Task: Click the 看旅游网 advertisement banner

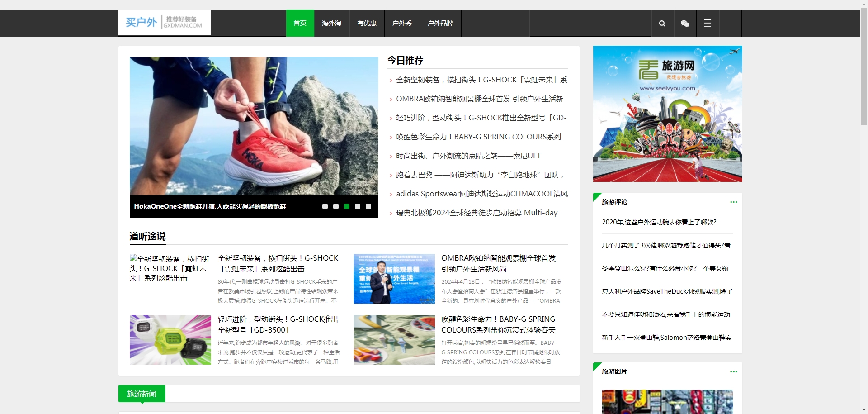Action: (x=667, y=114)
